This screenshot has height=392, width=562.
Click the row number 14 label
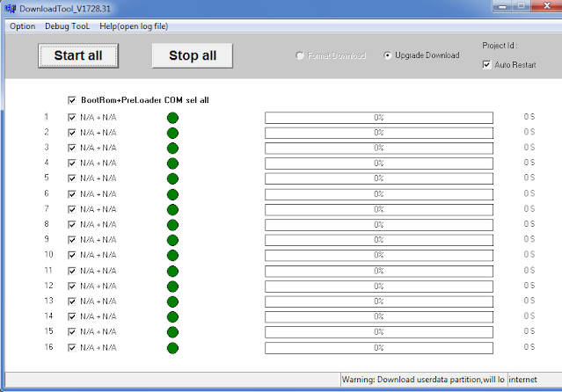point(48,316)
